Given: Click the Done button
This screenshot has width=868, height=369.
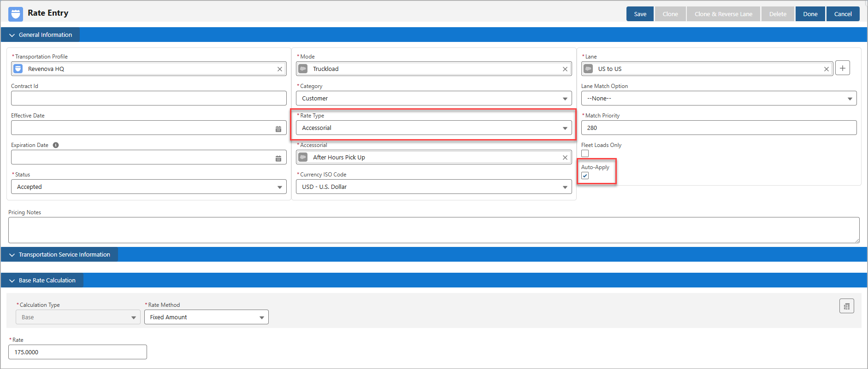Looking at the screenshot, I should [x=810, y=14].
